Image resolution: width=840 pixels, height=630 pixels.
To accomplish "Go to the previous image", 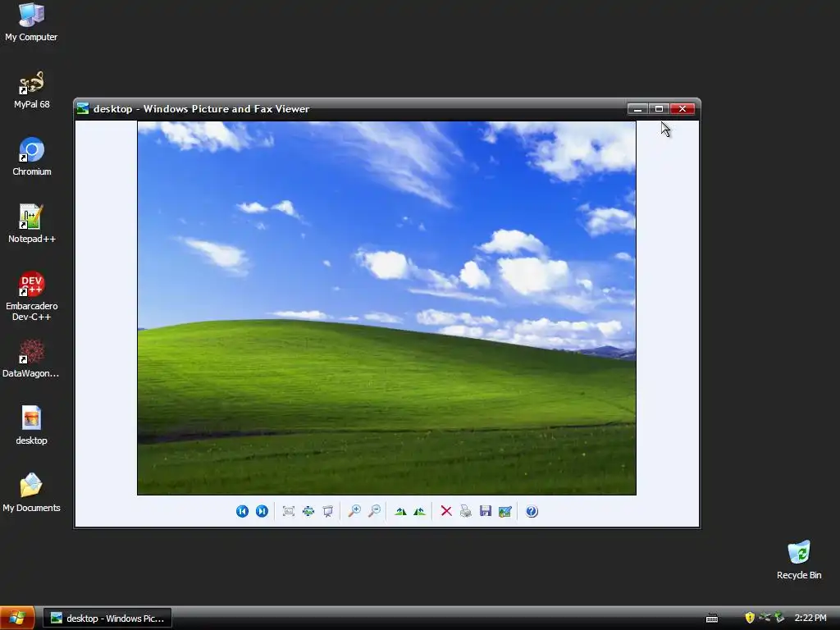I will pos(242,511).
